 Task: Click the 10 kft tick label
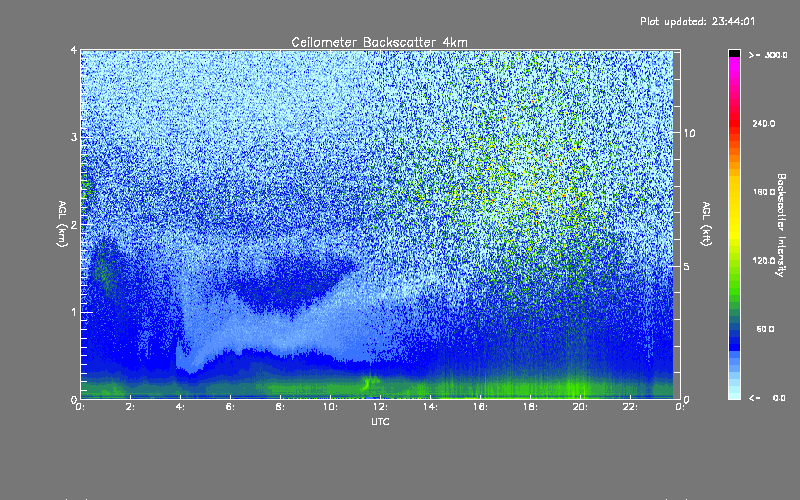coord(689,133)
